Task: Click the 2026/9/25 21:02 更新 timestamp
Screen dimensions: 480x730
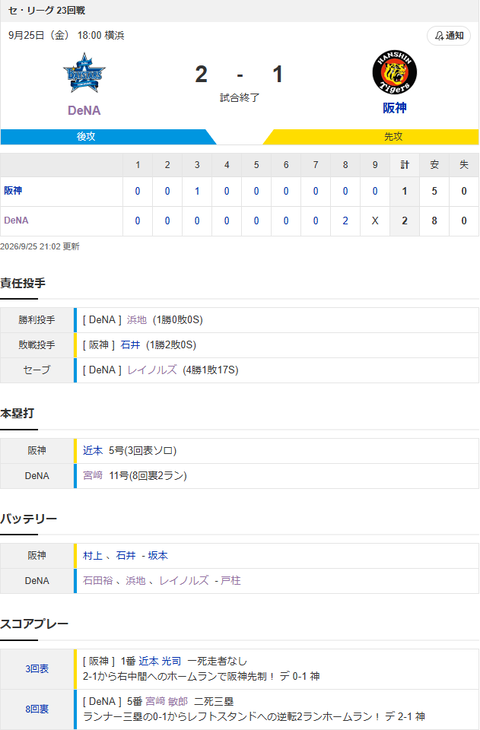Action: click(x=40, y=246)
